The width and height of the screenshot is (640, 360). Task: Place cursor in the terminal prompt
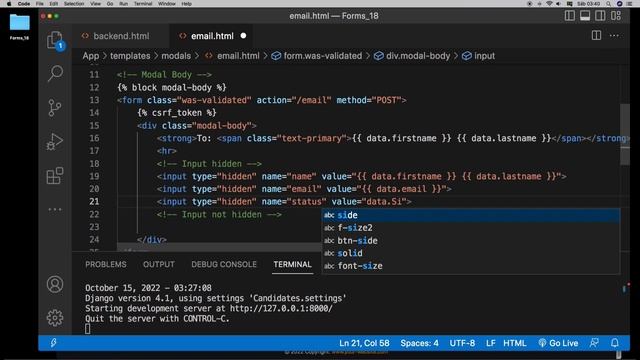[87, 329]
